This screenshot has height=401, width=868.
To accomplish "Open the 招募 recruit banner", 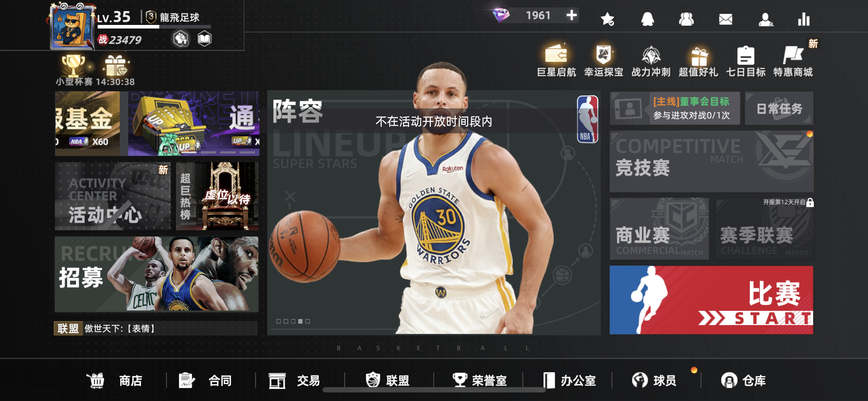I will click(x=156, y=274).
